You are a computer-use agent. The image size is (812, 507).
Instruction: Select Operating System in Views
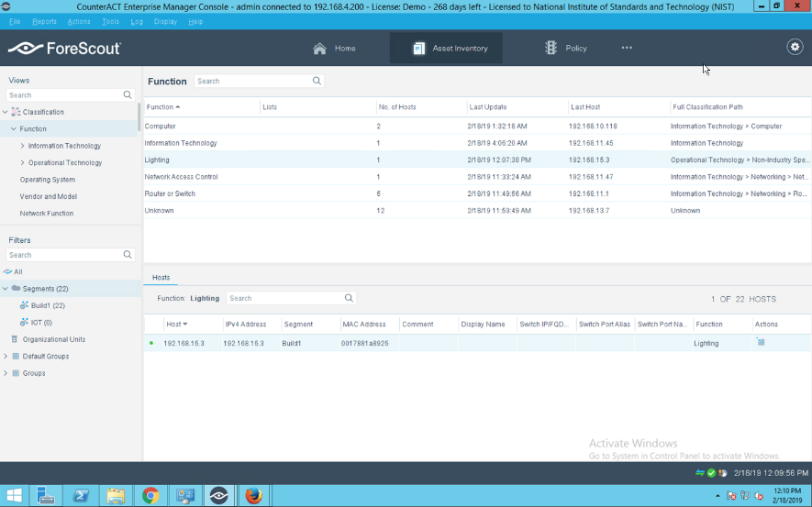point(47,180)
